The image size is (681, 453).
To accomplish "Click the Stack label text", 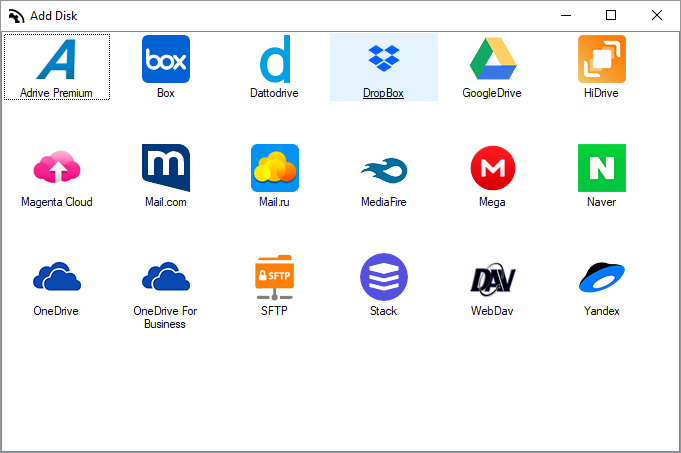I will [x=383, y=311].
